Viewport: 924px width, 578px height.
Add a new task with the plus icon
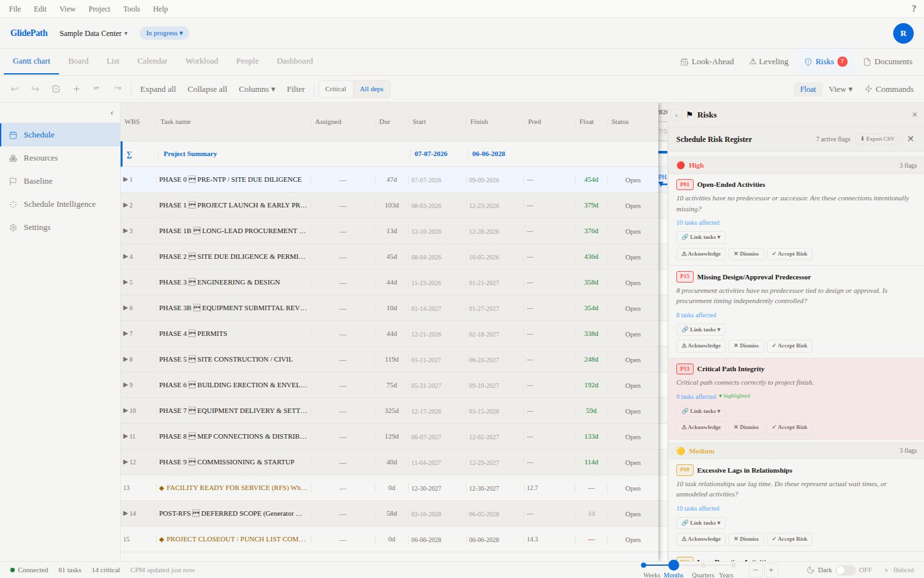click(x=76, y=89)
